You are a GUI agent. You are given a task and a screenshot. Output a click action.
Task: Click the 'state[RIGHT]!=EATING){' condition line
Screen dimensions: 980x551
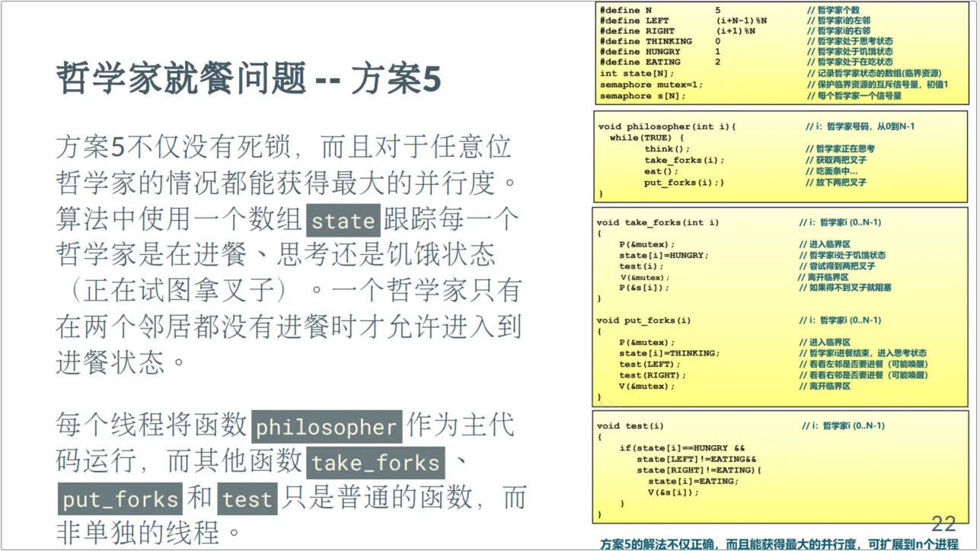(699, 470)
